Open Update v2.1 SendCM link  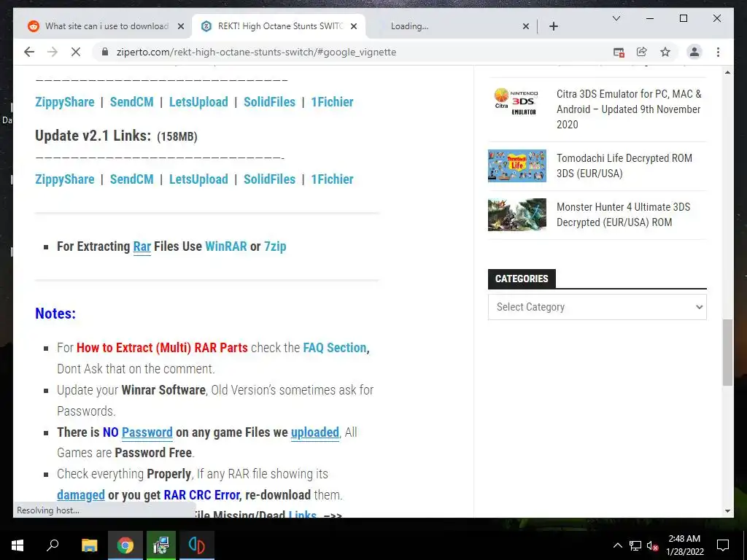pos(132,179)
